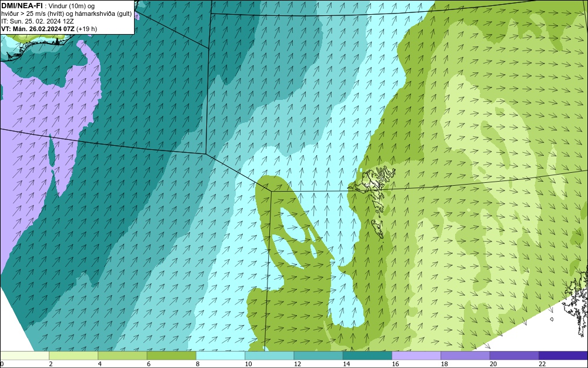Click the 18–20 m/s purple legend swatch

pyautogui.click(x=465, y=355)
